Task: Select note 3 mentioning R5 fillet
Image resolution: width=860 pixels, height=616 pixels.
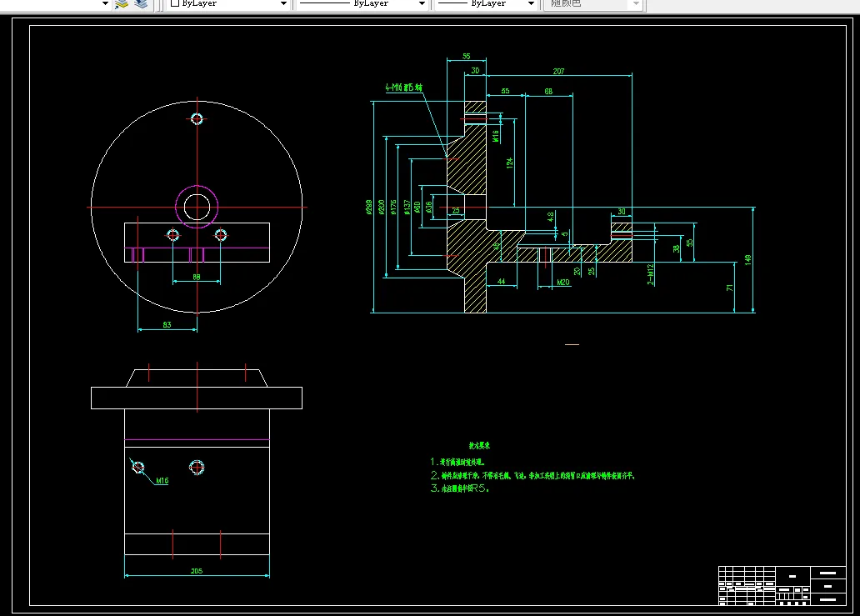Action: tap(459, 489)
